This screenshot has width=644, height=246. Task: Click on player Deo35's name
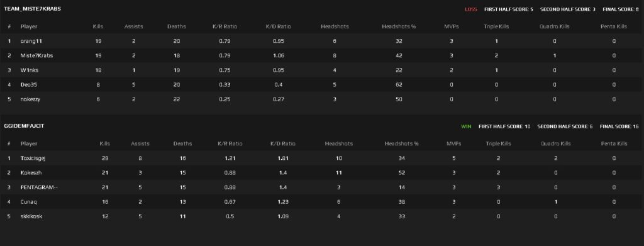tap(29, 84)
